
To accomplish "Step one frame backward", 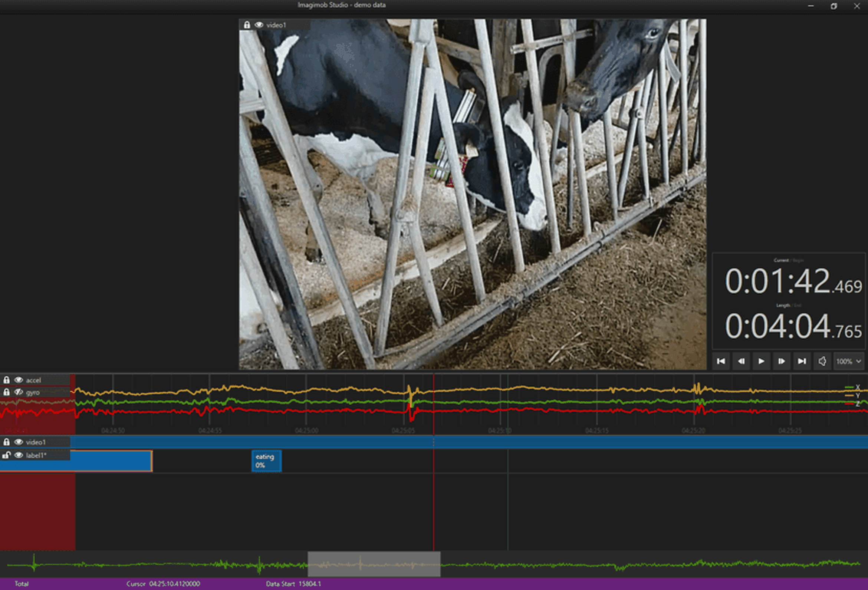I will coord(741,362).
